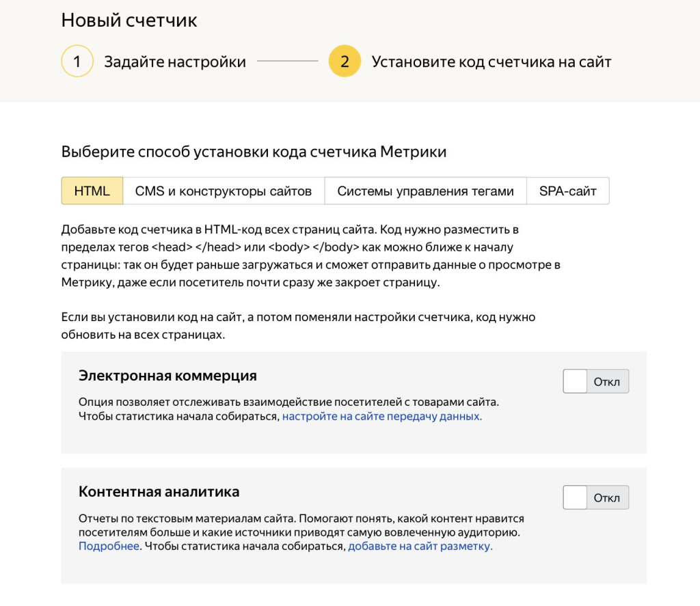Open the 'настройте на сайте передачу данных' link
The height and width of the screenshot is (606, 700).
point(382,416)
